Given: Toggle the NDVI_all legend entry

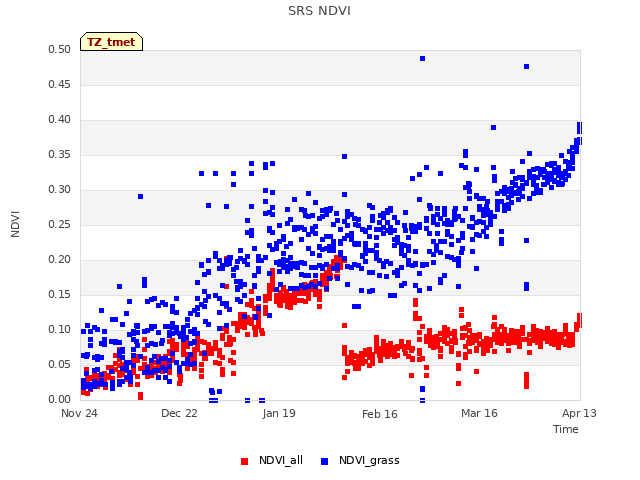Looking at the screenshot, I should click(272, 461).
